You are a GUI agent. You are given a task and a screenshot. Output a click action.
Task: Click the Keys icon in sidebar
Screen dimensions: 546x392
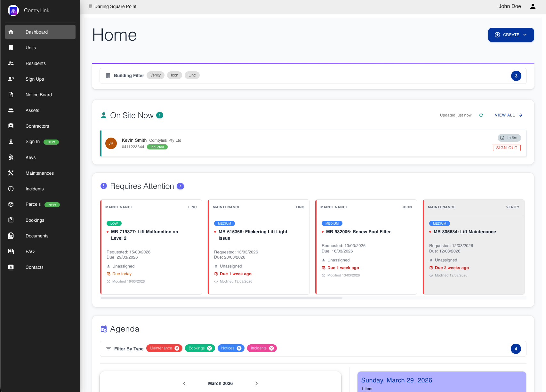tap(11, 157)
